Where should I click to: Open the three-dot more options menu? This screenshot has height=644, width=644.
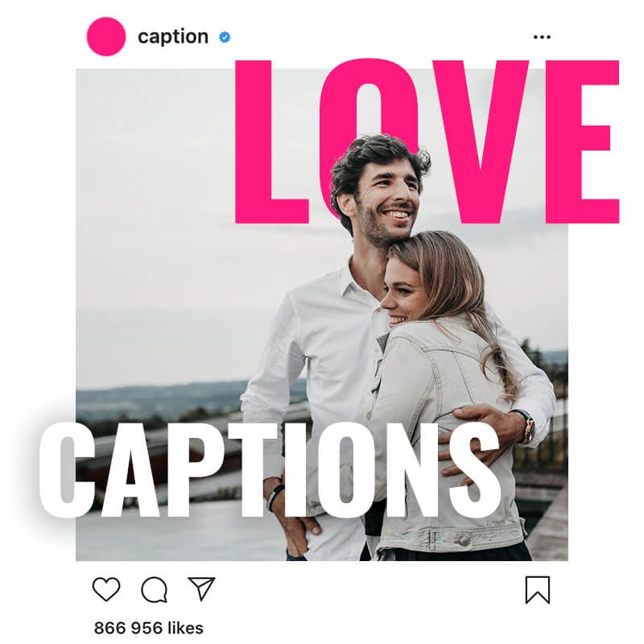pos(542,37)
